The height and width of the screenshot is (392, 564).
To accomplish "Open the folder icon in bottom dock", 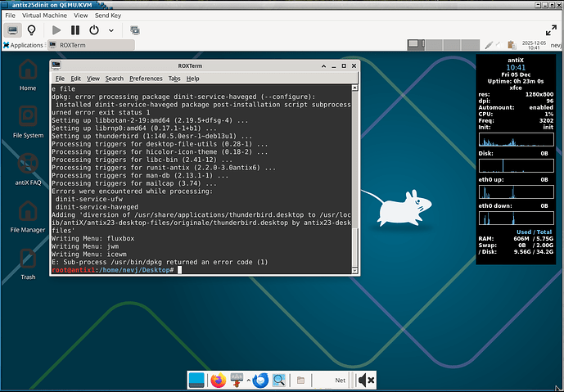I will (x=300, y=380).
